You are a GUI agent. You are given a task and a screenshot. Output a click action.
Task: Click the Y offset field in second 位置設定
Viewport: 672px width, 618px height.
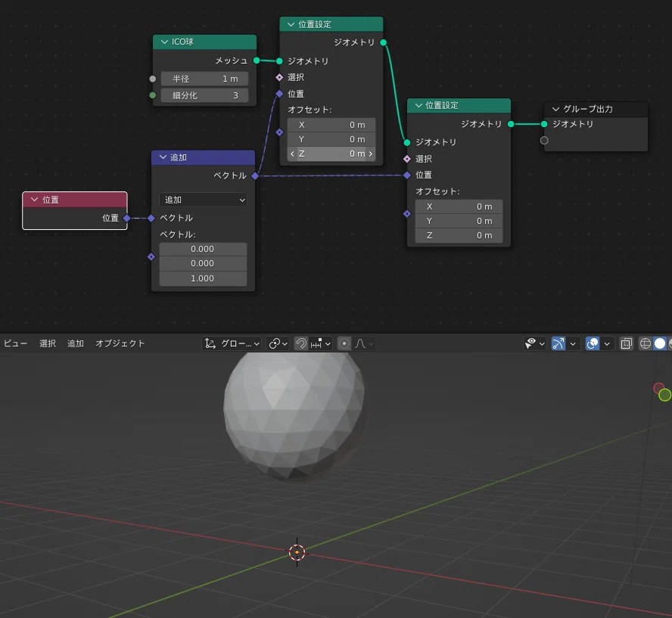pos(459,221)
